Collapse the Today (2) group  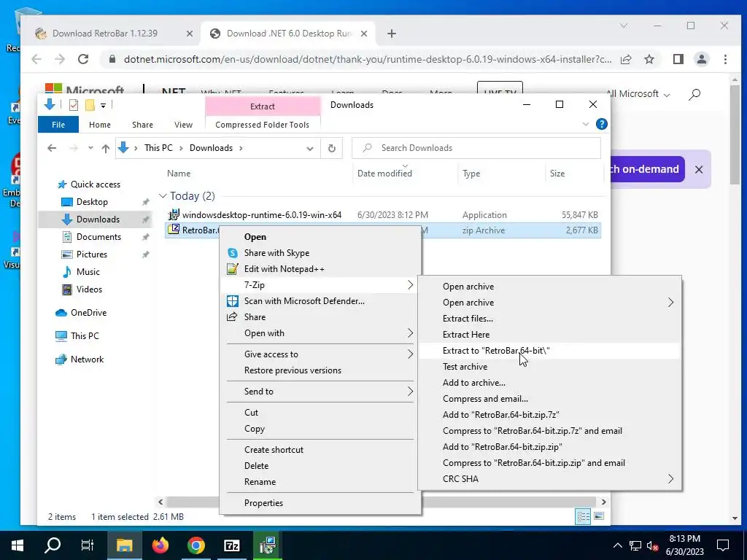tap(163, 196)
